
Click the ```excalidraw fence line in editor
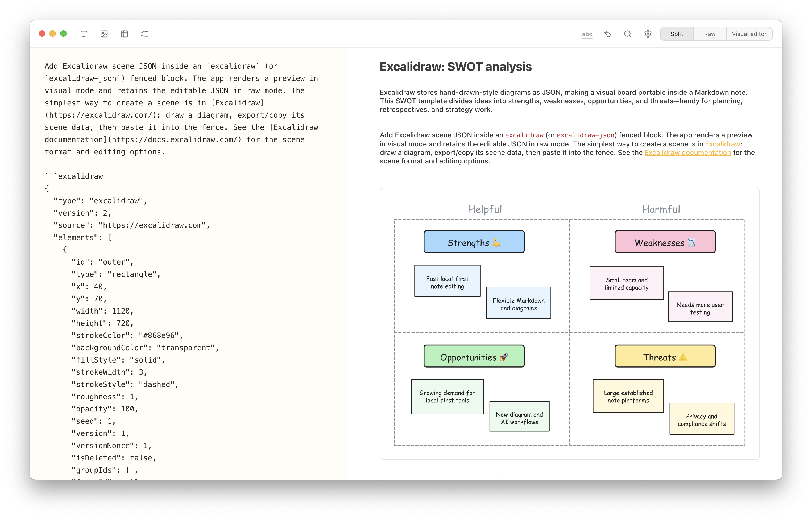click(x=74, y=176)
